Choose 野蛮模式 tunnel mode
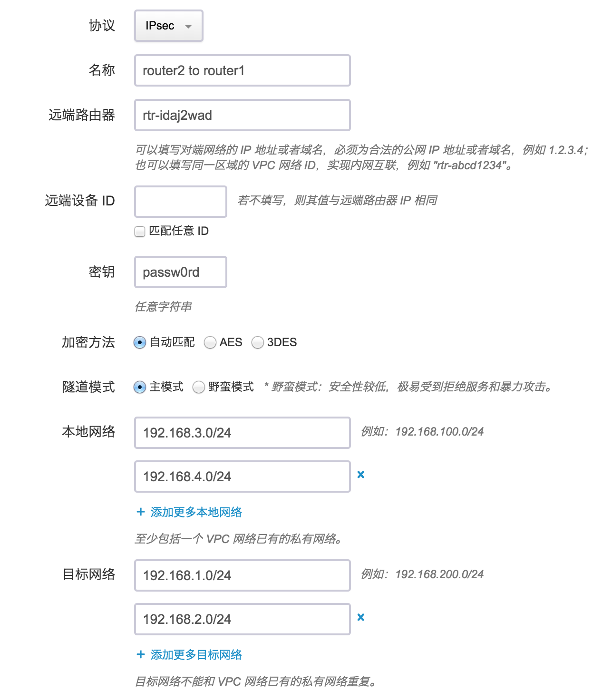 [x=199, y=387]
